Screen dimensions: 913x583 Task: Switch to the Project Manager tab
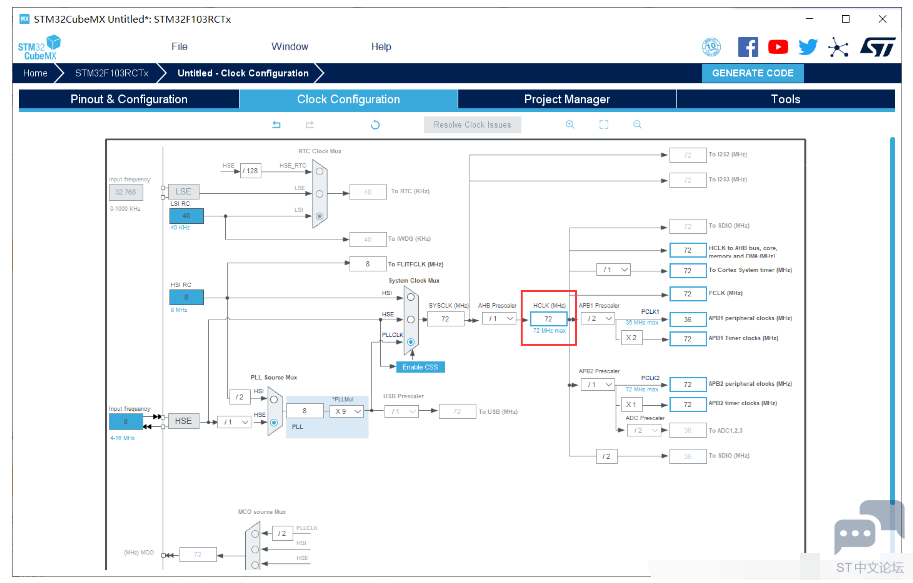[x=567, y=99]
